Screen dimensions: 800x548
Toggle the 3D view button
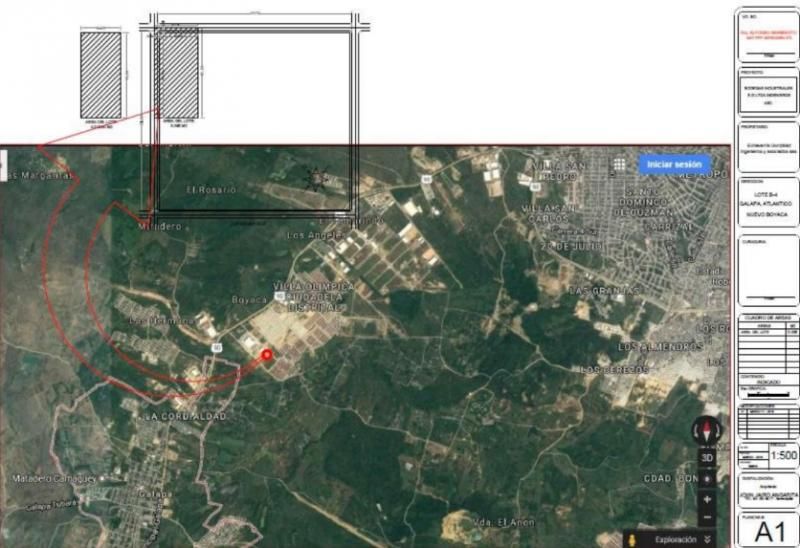tap(707, 458)
